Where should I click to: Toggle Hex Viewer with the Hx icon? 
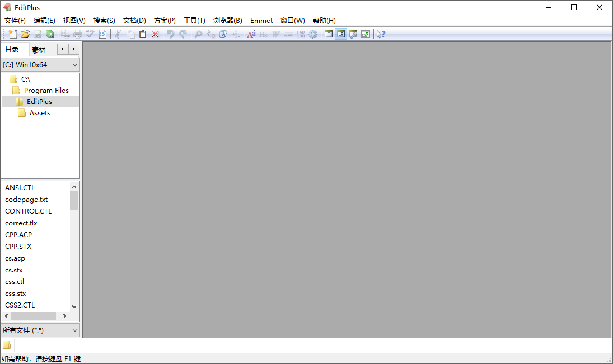[x=263, y=34]
